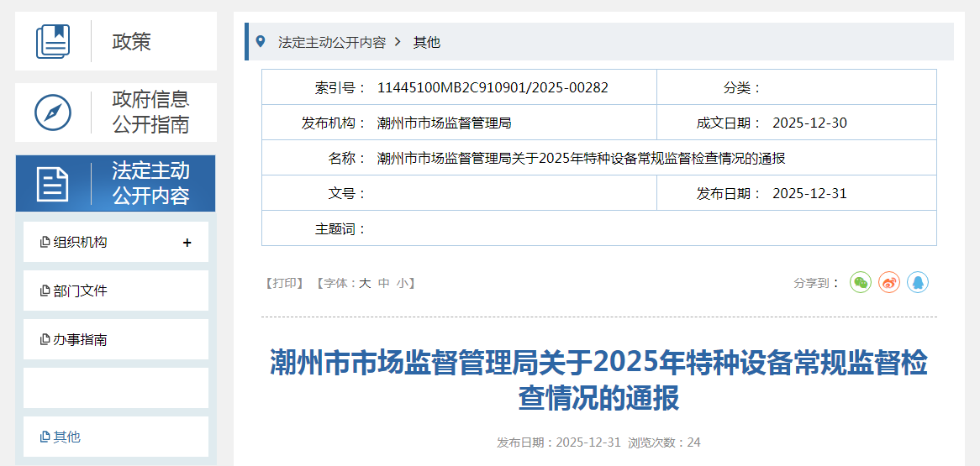Click publisher value 潮州市市场监督管理局
This screenshot has width=980, height=466.
pyautogui.click(x=445, y=123)
